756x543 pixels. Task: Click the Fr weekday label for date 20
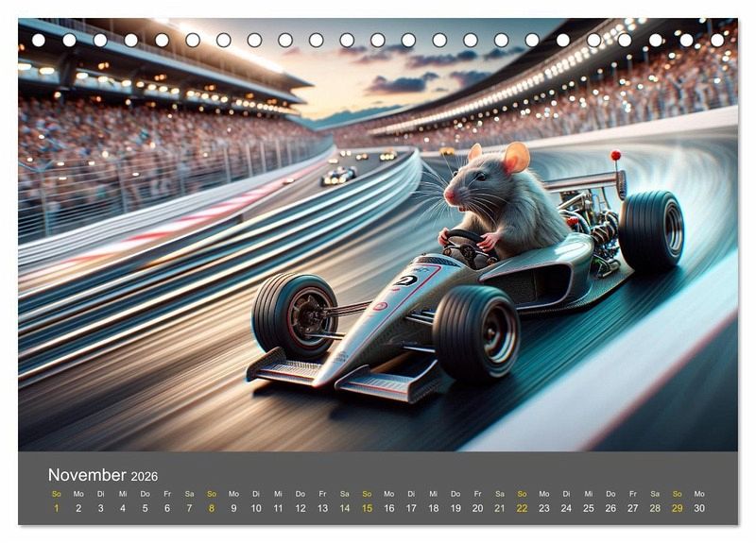tap(478, 494)
